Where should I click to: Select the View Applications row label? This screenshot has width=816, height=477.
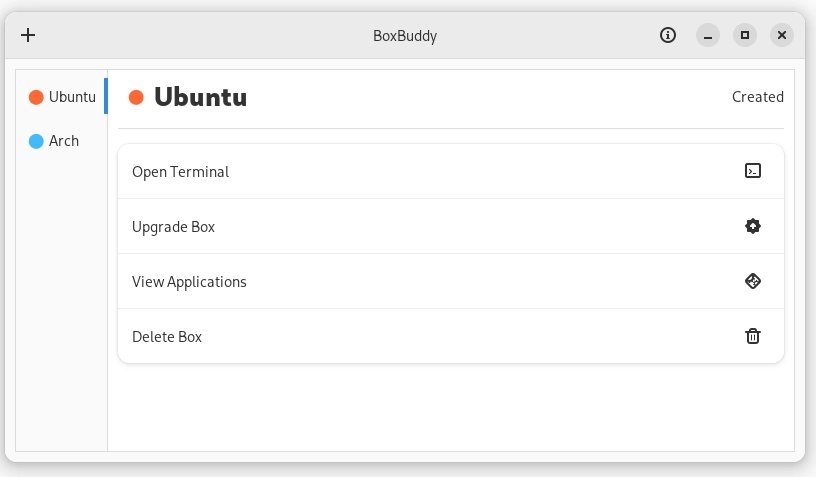click(x=189, y=282)
